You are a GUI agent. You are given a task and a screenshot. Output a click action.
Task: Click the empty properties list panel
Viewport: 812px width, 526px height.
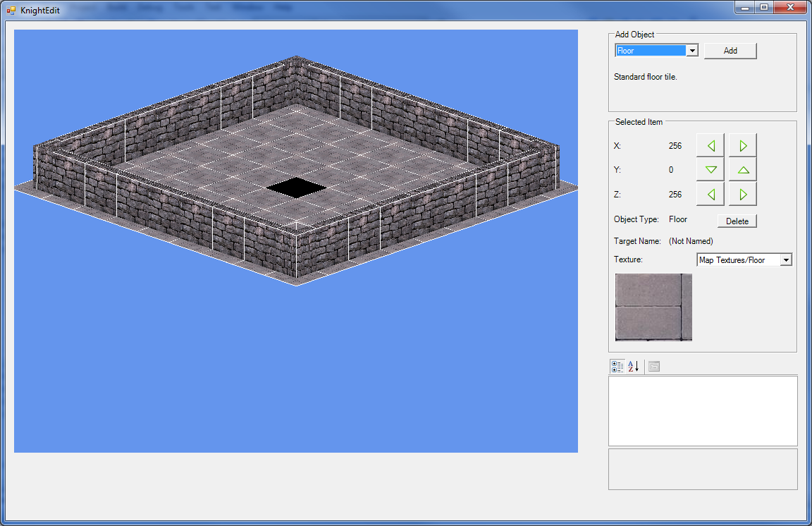click(x=702, y=411)
